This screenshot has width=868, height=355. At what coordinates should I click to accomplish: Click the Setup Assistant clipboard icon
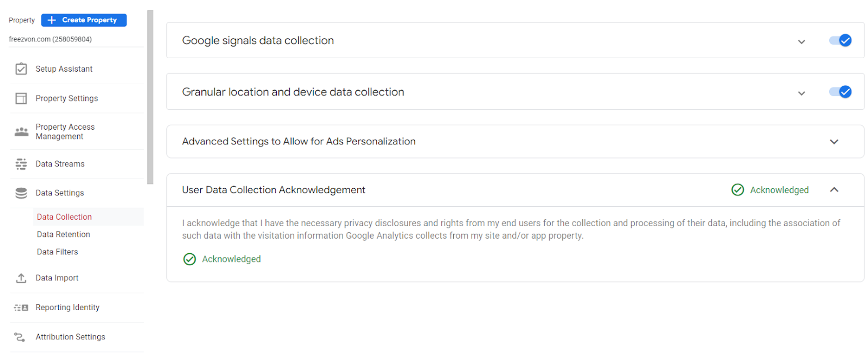click(21, 69)
